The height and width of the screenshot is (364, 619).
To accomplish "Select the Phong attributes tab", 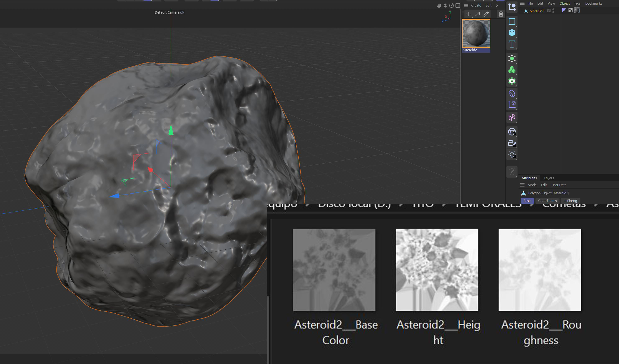I will [x=570, y=201].
